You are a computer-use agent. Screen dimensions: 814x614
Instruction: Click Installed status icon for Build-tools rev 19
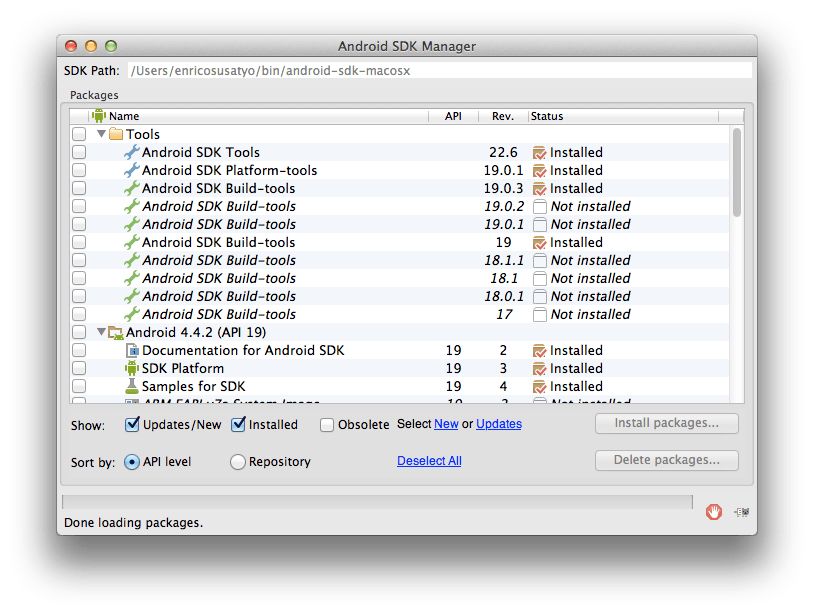tap(539, 243)
